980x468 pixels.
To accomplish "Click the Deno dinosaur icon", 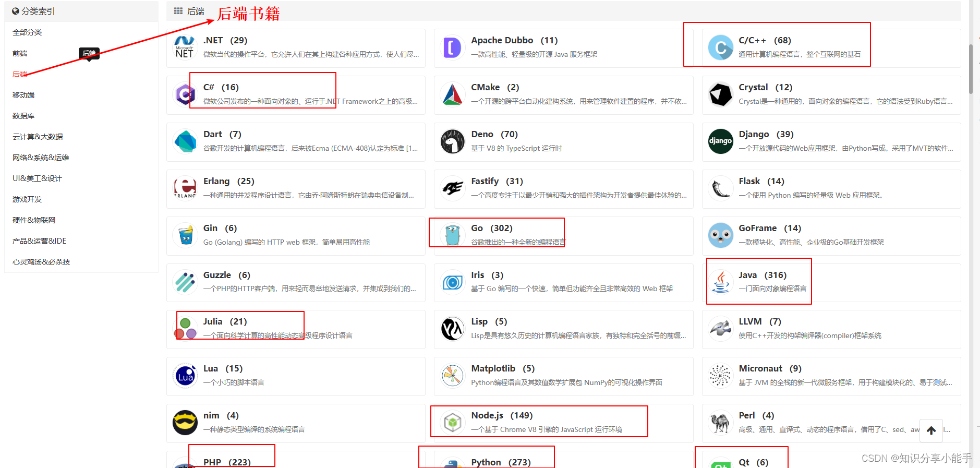I will click(452, 141).
